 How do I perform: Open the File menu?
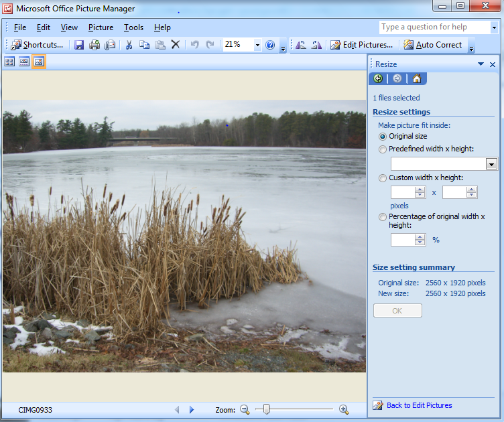[20, 27]
